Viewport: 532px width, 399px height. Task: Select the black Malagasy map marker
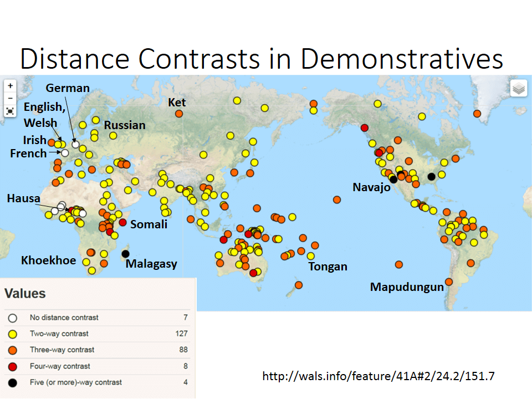click(x=126, y=254)
